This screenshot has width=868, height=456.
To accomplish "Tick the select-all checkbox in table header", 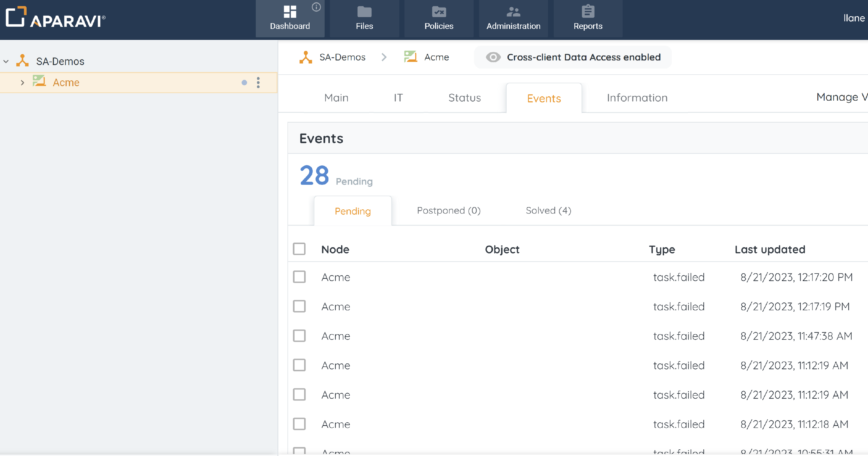I will click(x=299, y=249).
